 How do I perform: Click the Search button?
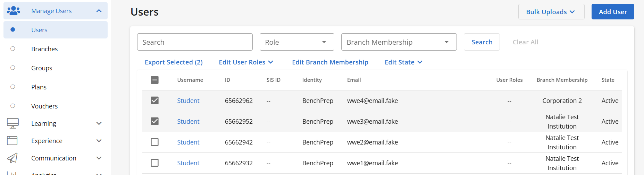[482, 42]
